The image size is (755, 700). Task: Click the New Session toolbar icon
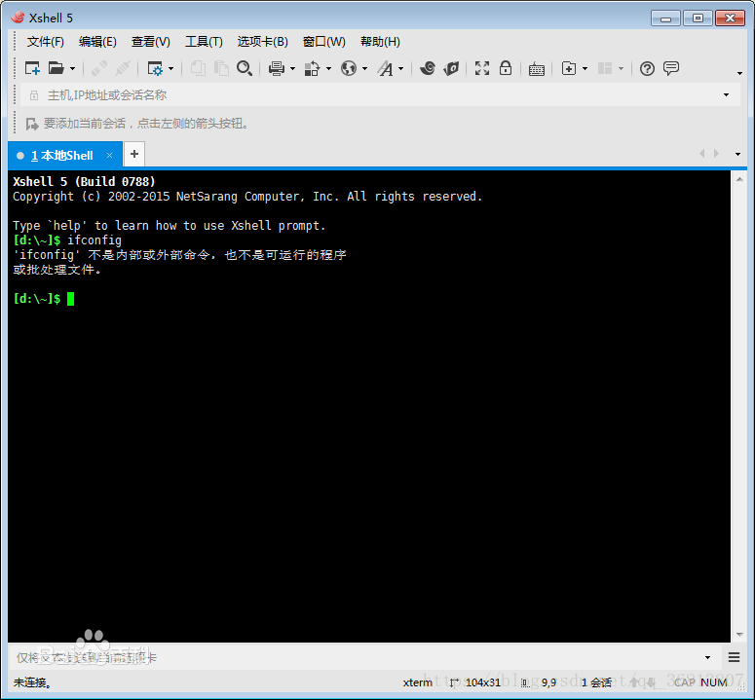(x=32, y=68)
